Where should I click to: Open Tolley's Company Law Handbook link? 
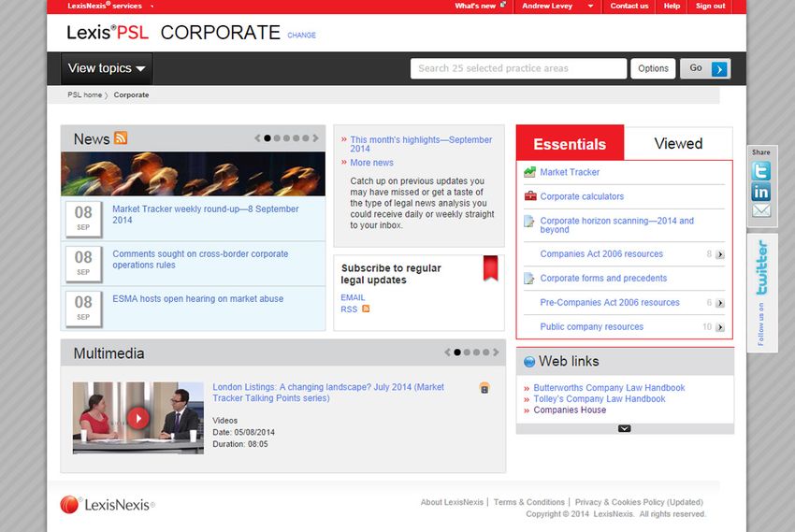pyautogui.click(x=600, y=398)
